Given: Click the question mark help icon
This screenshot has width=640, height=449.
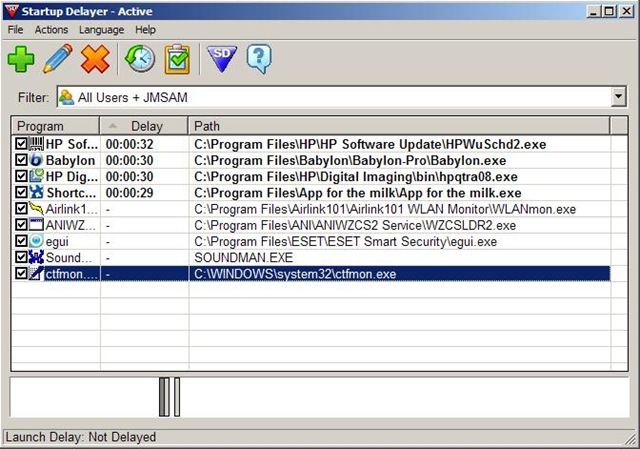Looking at the screenshot, I should (259, 59).
